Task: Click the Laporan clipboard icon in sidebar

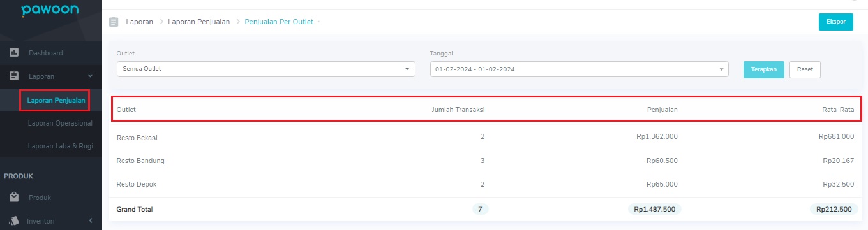Action: coord(14,76)
